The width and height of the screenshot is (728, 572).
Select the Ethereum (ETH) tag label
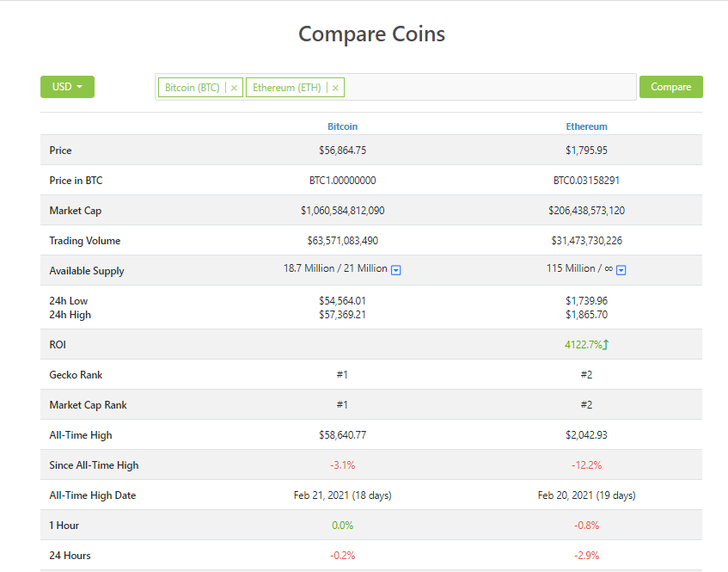(286, 88)
